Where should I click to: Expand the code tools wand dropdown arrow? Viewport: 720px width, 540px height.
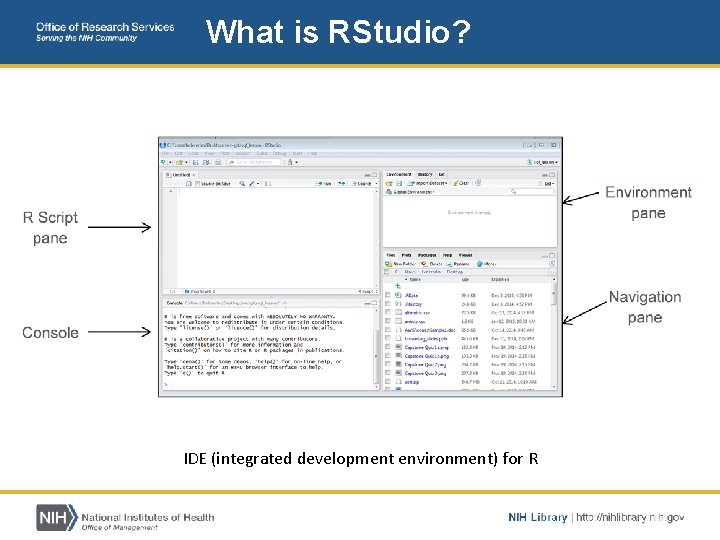[x=258, y=184]
